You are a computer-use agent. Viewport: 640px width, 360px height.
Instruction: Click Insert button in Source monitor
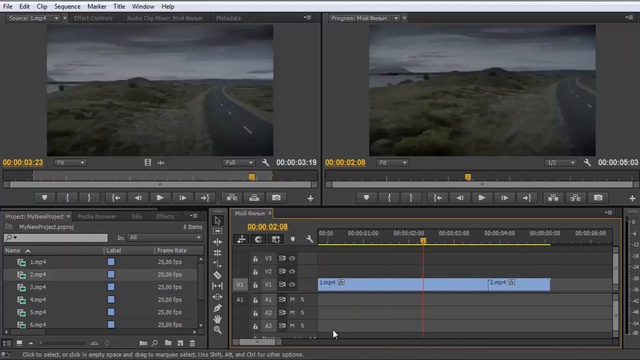[232, 198]
